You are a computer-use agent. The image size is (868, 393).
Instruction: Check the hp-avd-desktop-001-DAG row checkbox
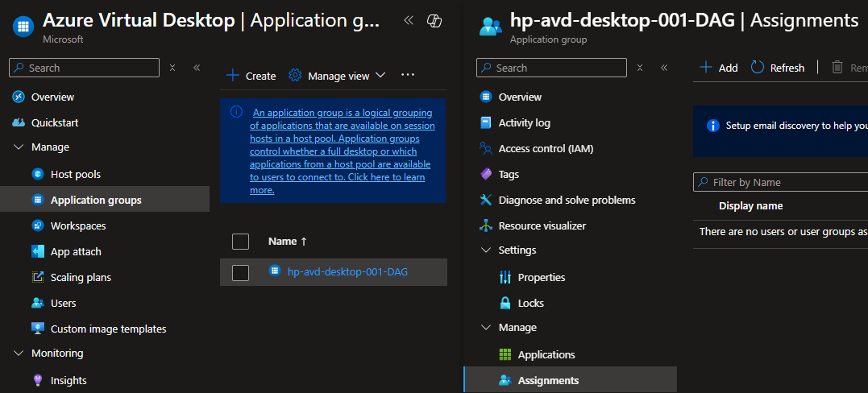(x=240, y=272)
